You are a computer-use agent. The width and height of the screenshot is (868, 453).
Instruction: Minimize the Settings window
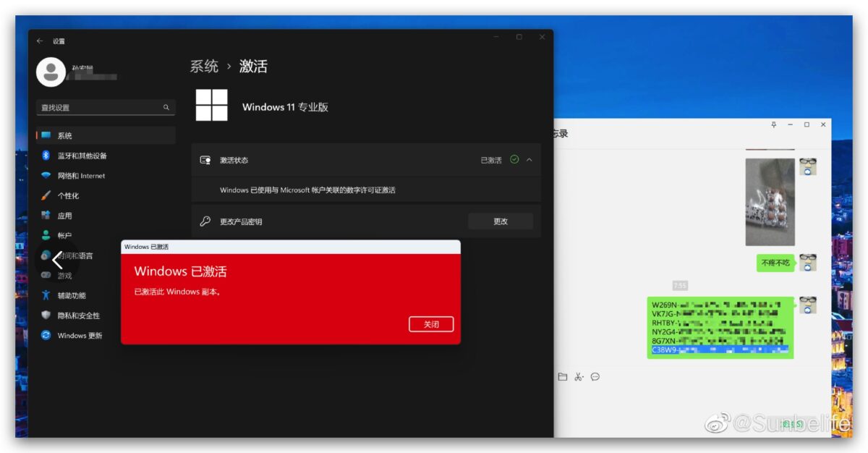(x=495, y=37)
